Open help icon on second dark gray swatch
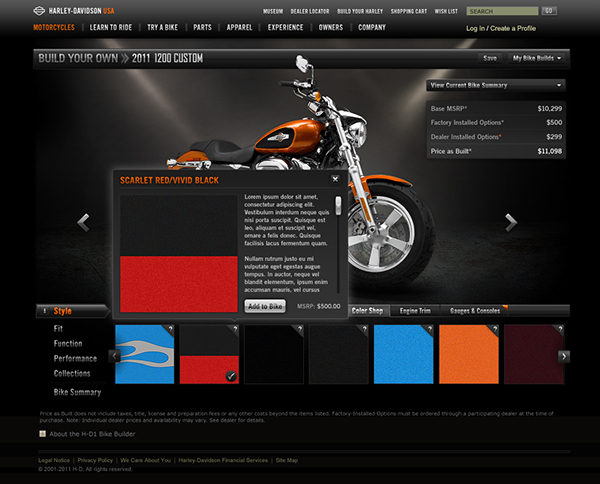 tap(364, 329)
